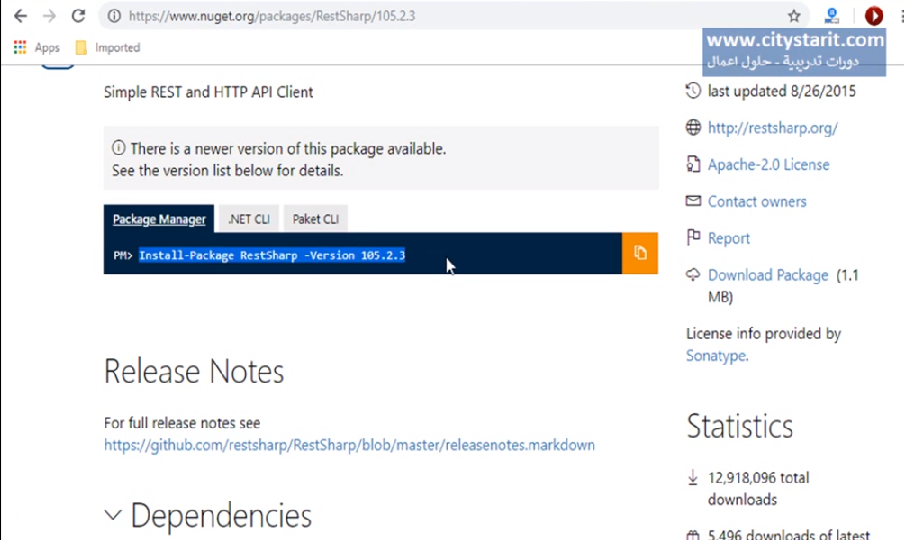Image resolution: width=904 pixels, height=540 pixels.
Task: Open the Sonatype link
Action: click(x=717, y=356)
